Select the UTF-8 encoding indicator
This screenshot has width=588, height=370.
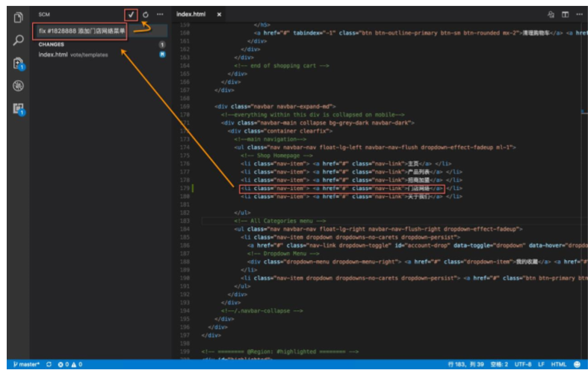pos(523,364)
